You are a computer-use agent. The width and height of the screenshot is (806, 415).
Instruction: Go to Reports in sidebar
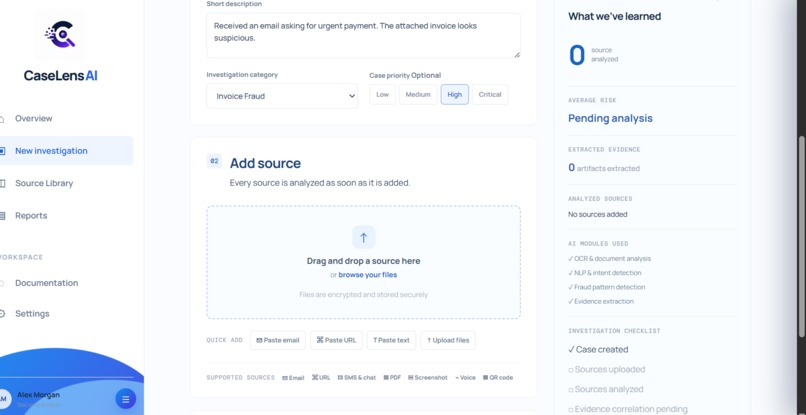pos(31,215)
